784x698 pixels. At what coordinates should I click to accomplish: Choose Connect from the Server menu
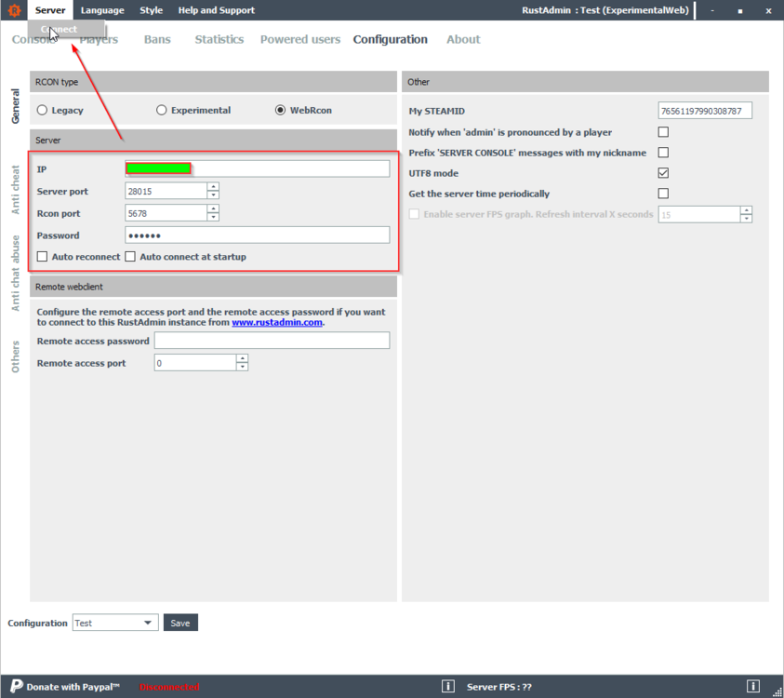61,30
